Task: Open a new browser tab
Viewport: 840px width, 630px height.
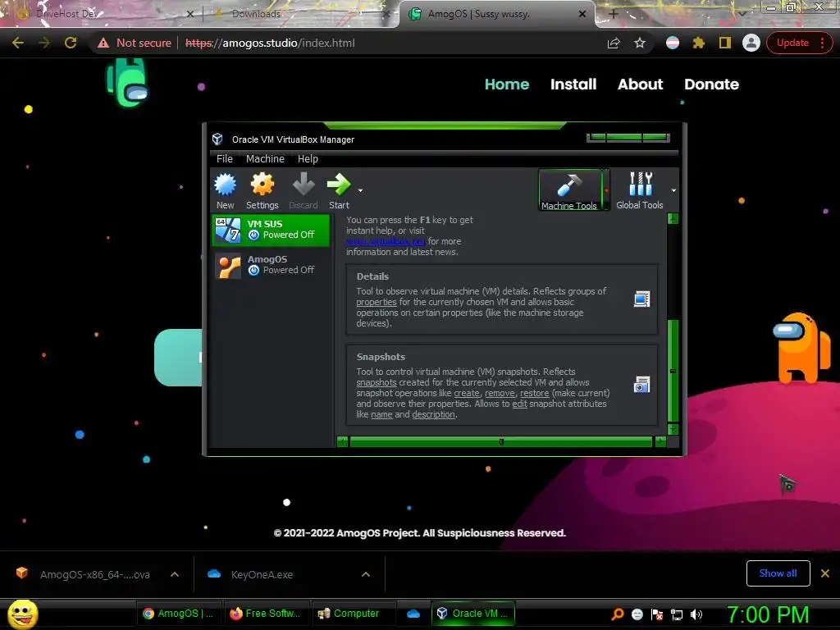Action: (614, 14)
